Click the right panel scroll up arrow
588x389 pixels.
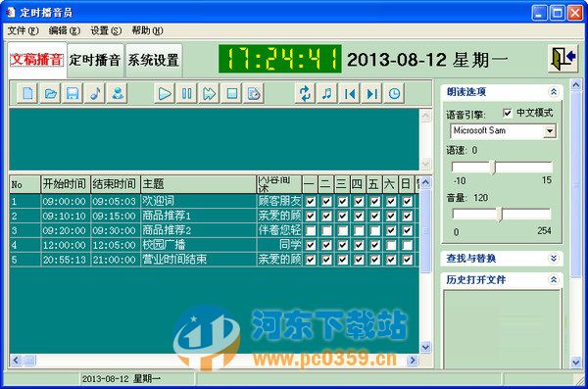(576, 85)
